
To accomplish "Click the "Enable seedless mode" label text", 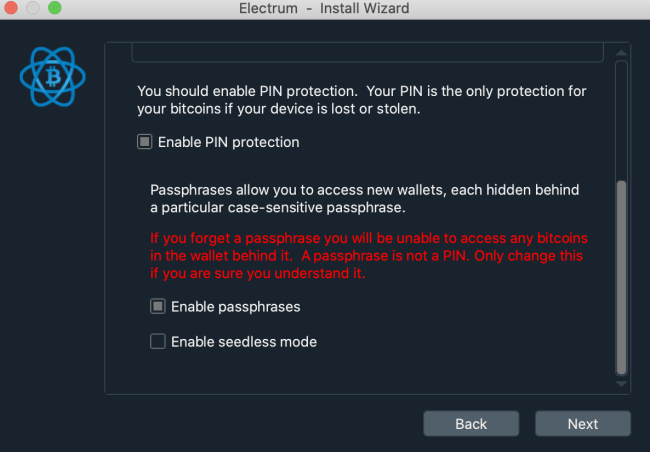I will [x=244, y=342].
